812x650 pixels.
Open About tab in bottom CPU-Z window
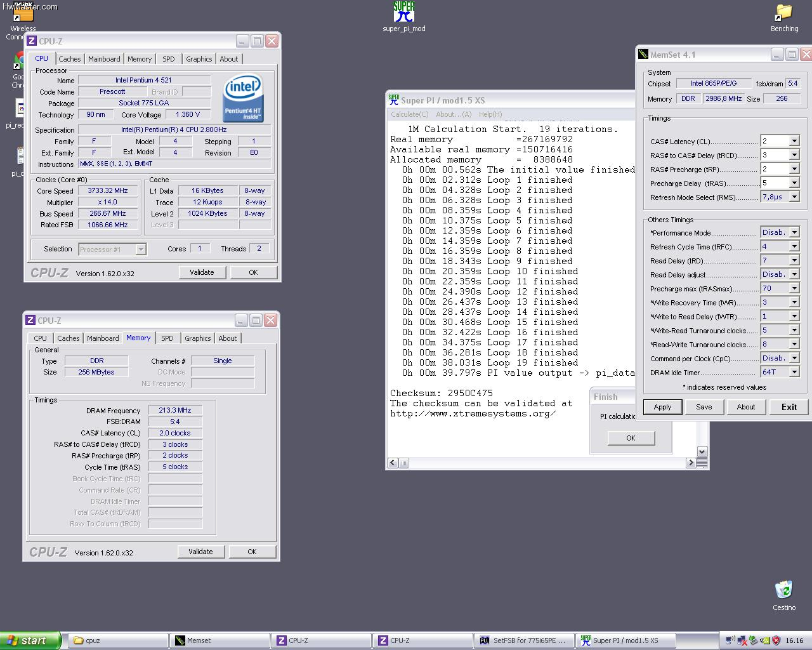227,338
